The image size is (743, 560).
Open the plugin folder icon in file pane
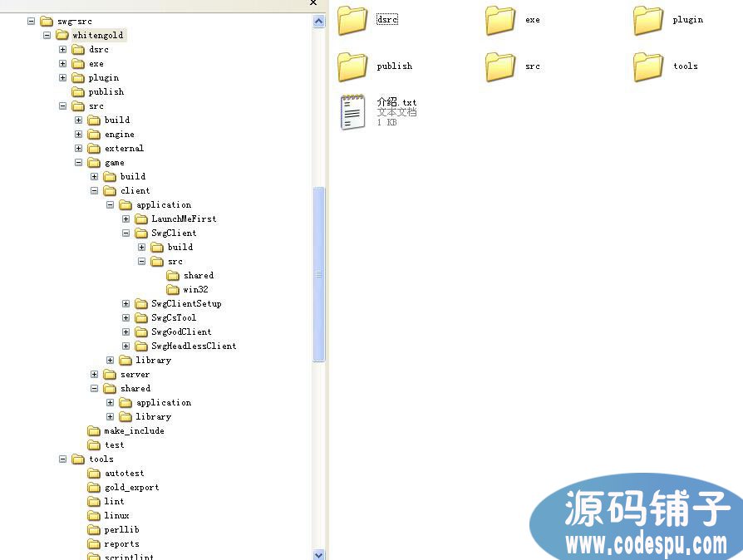click(x=648, y=21)
